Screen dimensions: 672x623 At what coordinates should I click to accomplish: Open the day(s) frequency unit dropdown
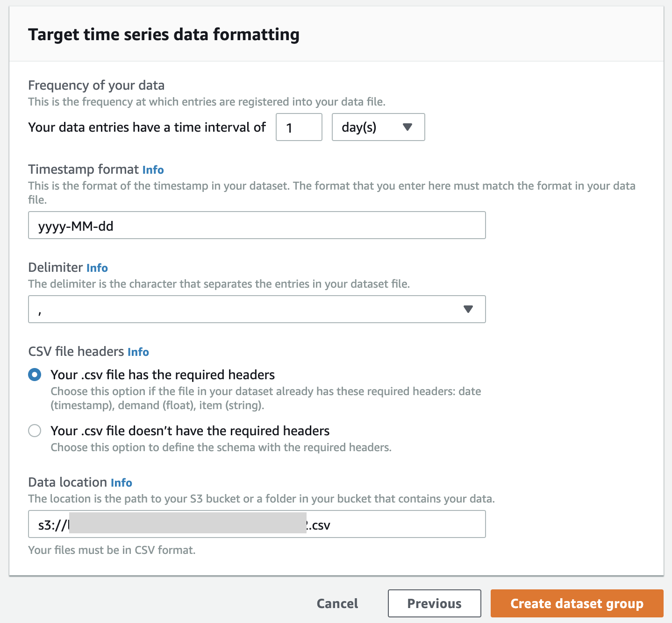click(378, 127)
